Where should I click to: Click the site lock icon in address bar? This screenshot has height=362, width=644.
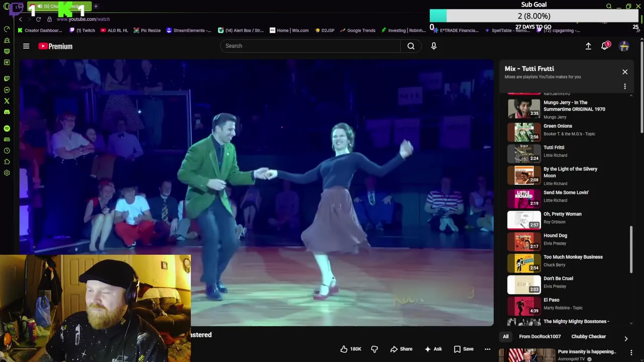[49, 19]
